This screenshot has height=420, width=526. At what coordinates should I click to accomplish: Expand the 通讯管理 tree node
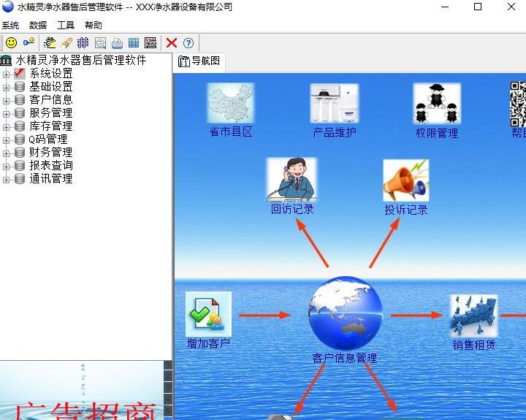[6, 180]
